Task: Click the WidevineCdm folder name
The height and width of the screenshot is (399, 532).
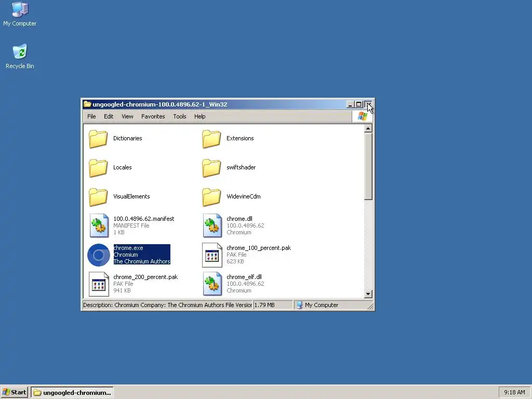Action: point(244,197)
